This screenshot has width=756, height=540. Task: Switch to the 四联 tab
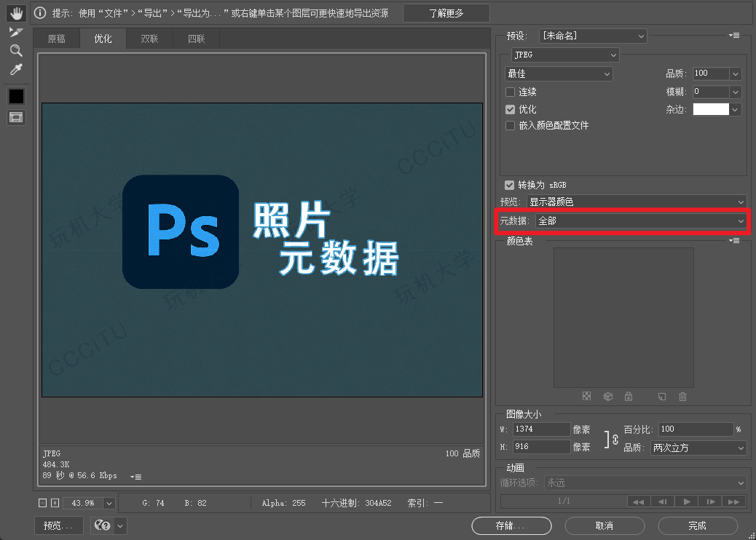point(196,39)
